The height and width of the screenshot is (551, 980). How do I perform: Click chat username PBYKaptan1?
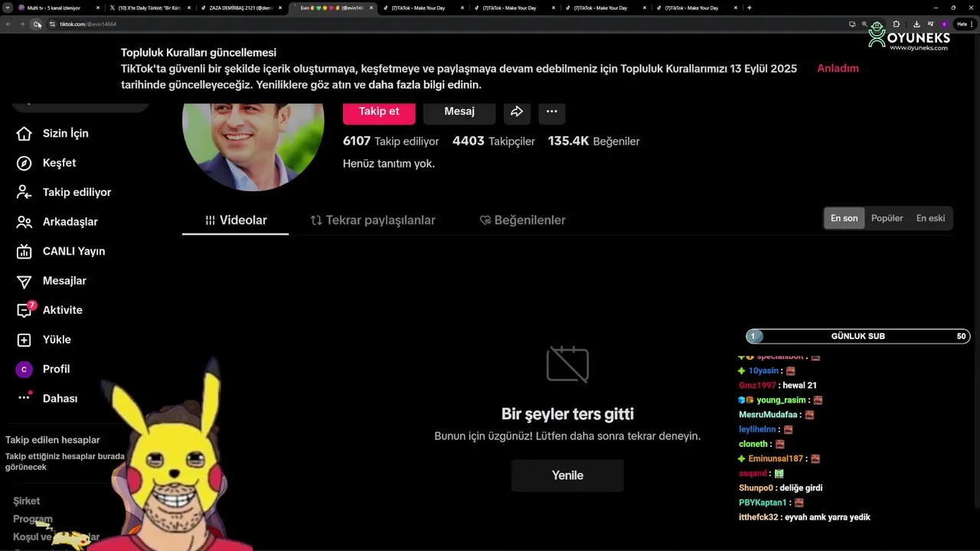(763, 503)
